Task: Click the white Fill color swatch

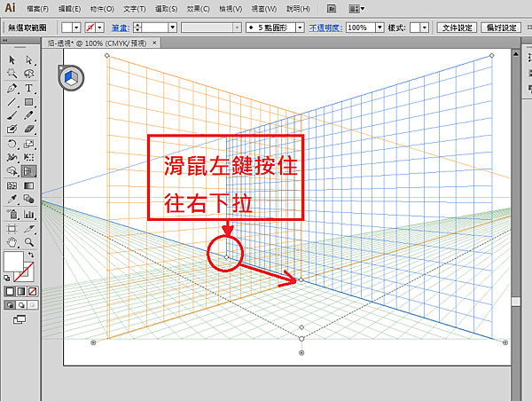Action: tap(15, 261)
